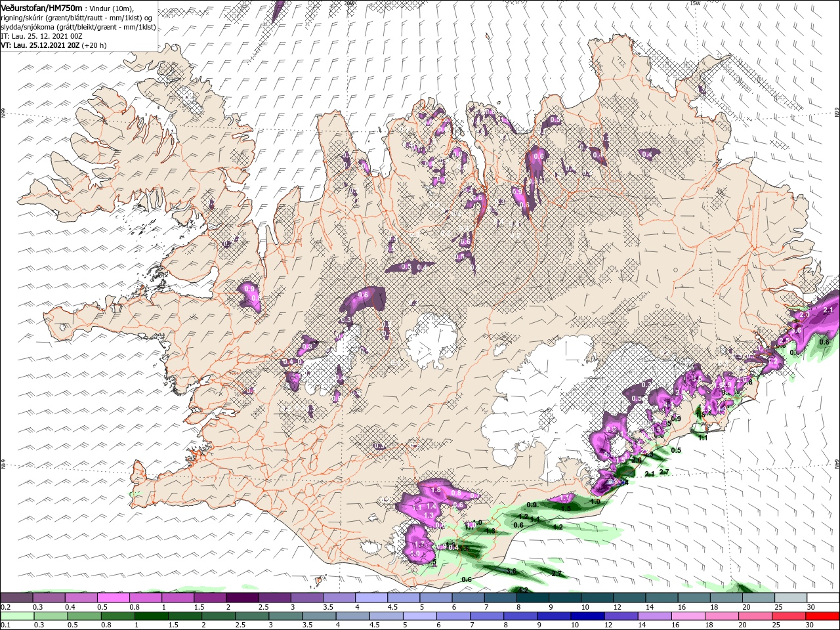Viewport: 840px width, 630px height.
Task: Click the '3.6' rainfall value off south coast
Action: pyautogui.click(x=511, y=572)
